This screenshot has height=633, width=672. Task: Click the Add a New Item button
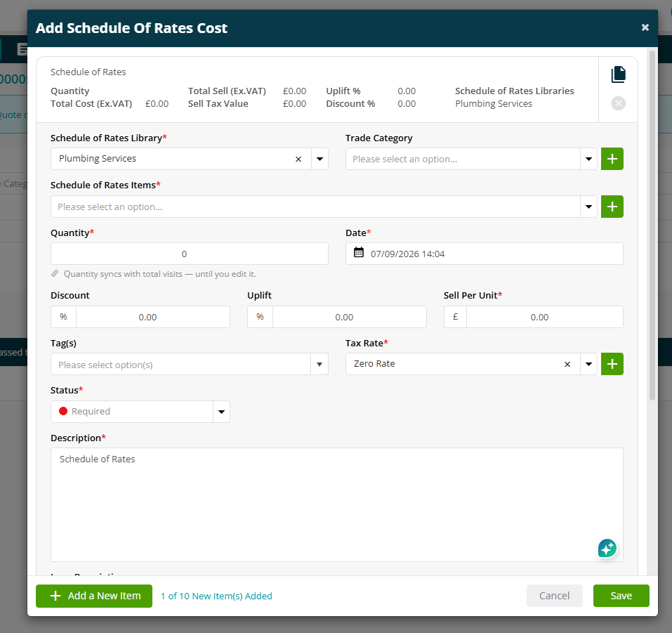(x=94, y=596)
